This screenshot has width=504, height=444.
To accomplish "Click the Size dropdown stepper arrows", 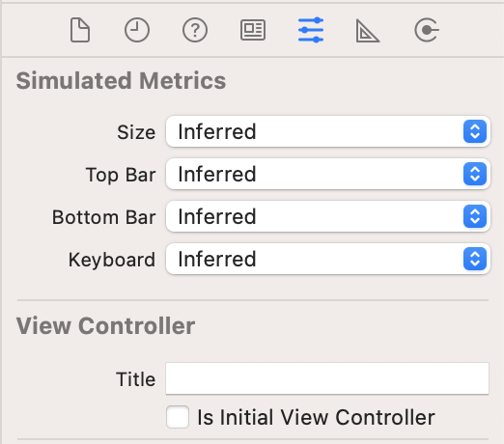I will click(475, 131).
